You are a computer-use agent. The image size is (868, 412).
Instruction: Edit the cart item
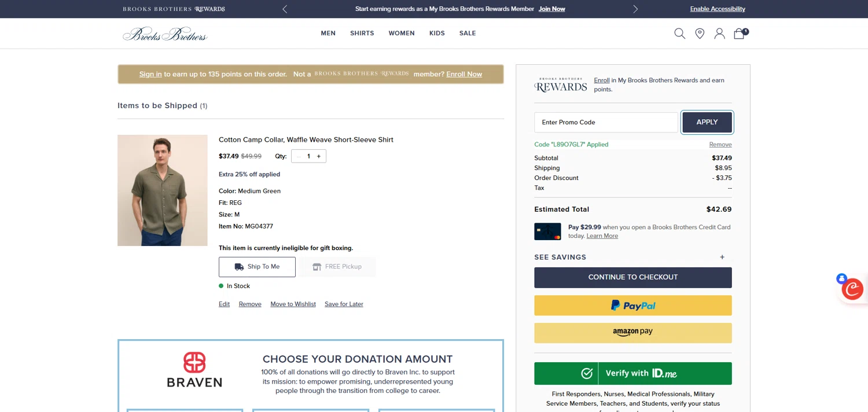point(224,304)
